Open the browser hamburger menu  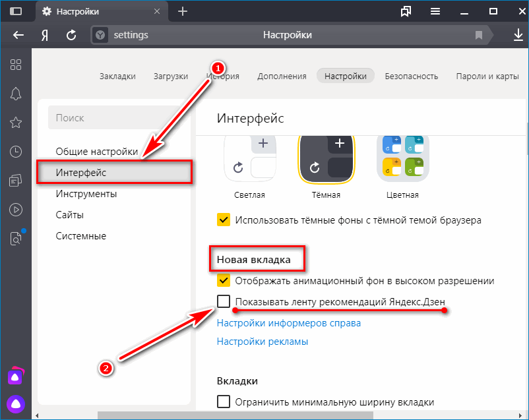435,11
